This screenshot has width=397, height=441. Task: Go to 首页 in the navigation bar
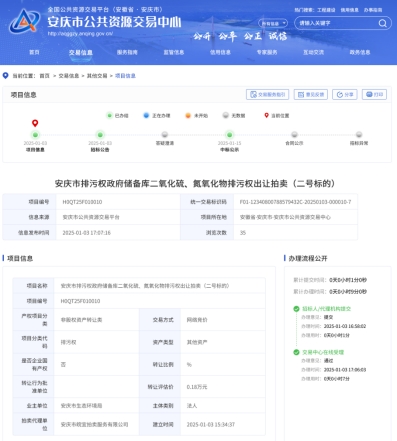tap(34, 52)
